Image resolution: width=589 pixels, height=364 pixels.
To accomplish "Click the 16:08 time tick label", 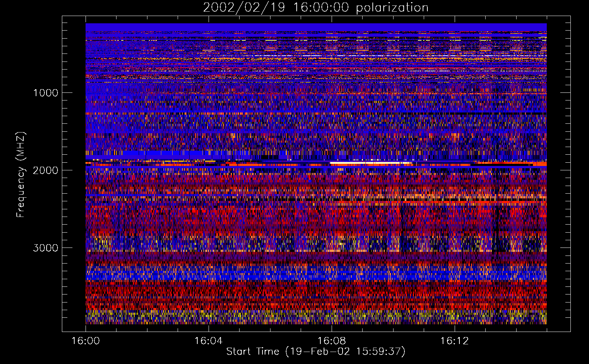I will (331, 341).
